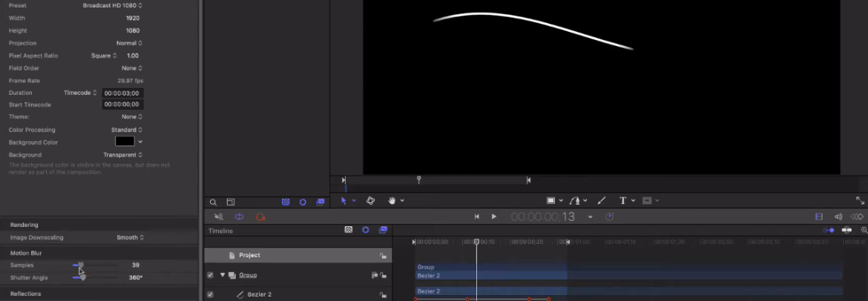The height and width of the screenshot is (301, 868).
Task: Toggle loop playback icon
Action: 239,217
